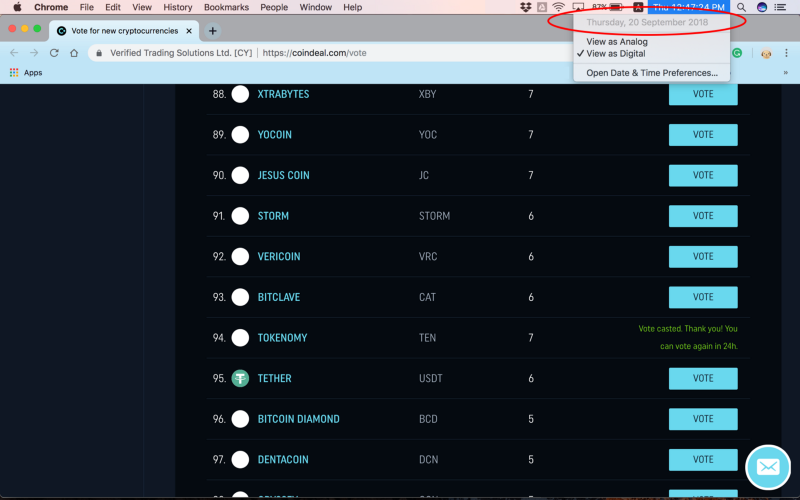Vote for BITCOIN DIAMOND
Viewport: 800px width, 500px height.
703,419
